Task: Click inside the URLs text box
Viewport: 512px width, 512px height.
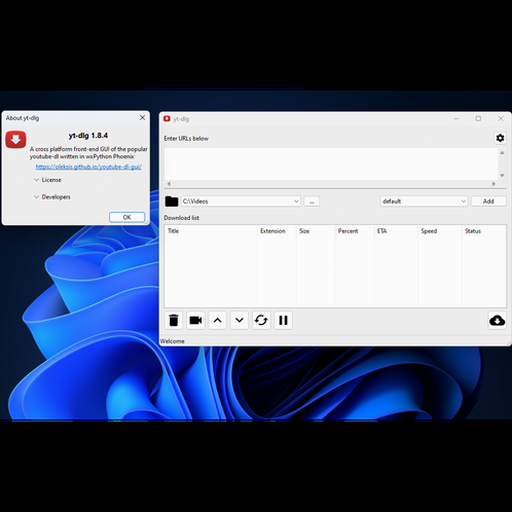Action: pyautogui.click(x=331, y=164)
